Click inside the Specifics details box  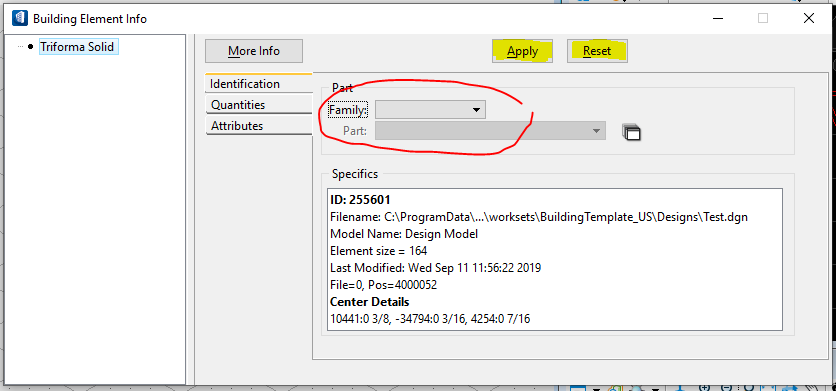click(x=554, y=259)
